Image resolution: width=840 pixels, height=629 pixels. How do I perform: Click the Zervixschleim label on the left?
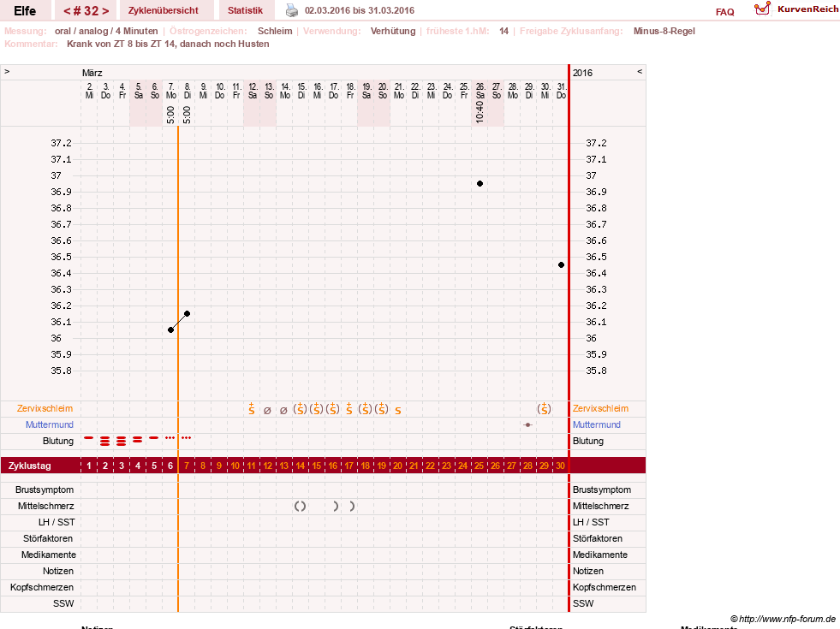coord(45,408)
